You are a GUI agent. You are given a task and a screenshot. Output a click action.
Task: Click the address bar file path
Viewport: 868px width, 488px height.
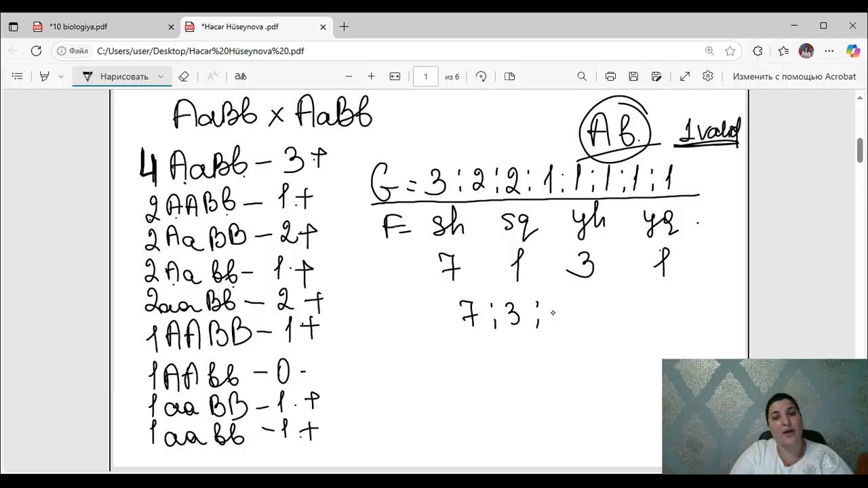[200, 51]
